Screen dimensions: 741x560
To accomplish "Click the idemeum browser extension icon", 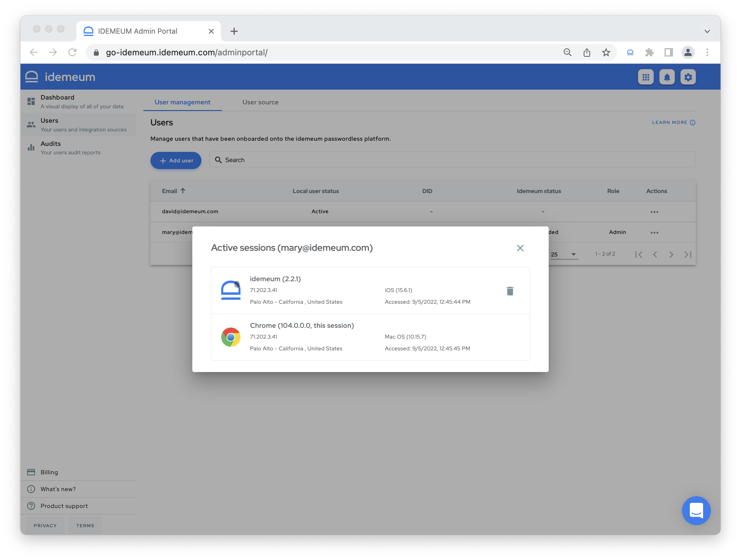I will (630, 53).
